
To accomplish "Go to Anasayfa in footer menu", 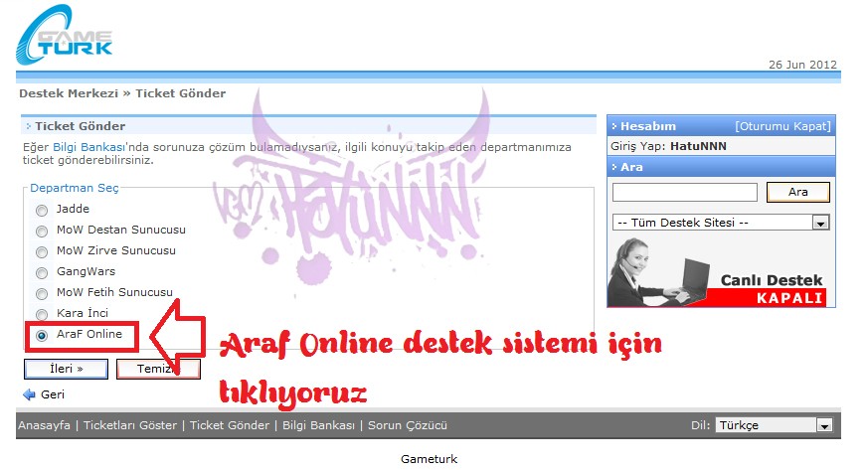I will pyautogui.click(x=44, y=425).
